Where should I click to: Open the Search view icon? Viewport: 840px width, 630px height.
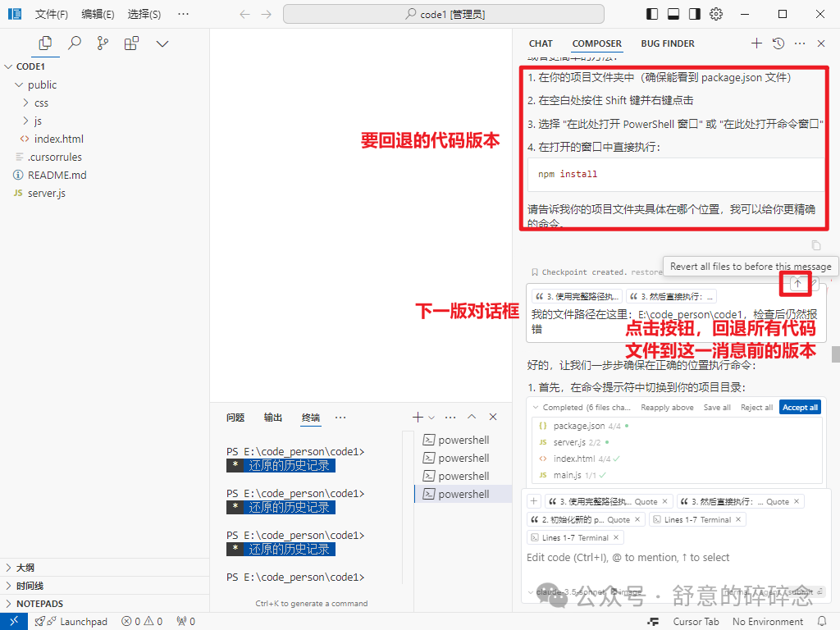(75, 43)
